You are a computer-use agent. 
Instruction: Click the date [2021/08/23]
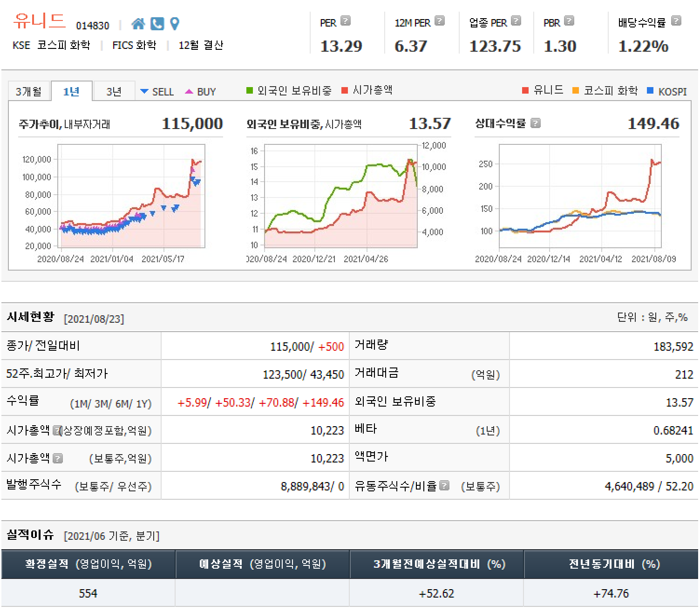click(94, 319)
